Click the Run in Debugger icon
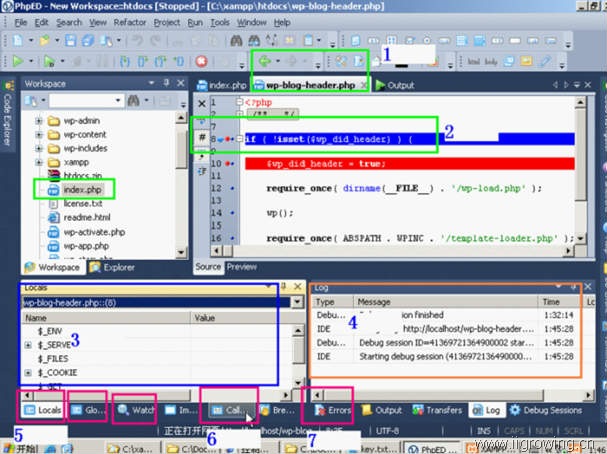This screenshot has width=607, height=454. pyautogui.click(x=49, y=61)
